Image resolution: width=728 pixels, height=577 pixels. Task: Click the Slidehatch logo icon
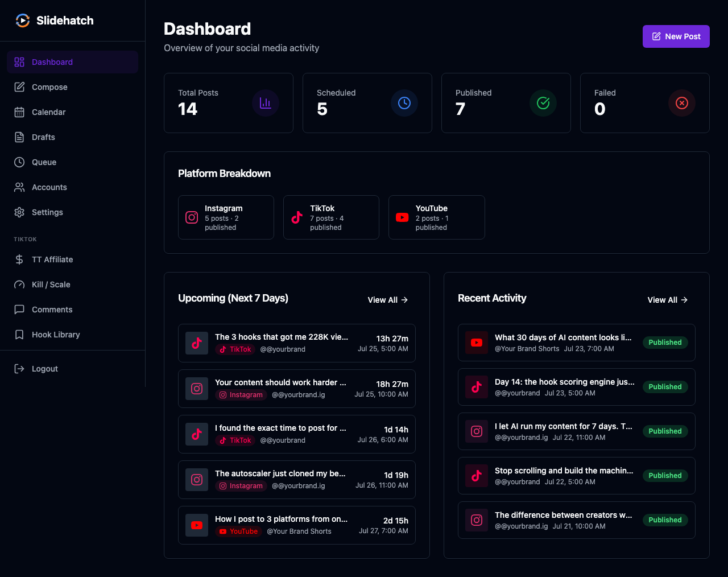point(22,20)
